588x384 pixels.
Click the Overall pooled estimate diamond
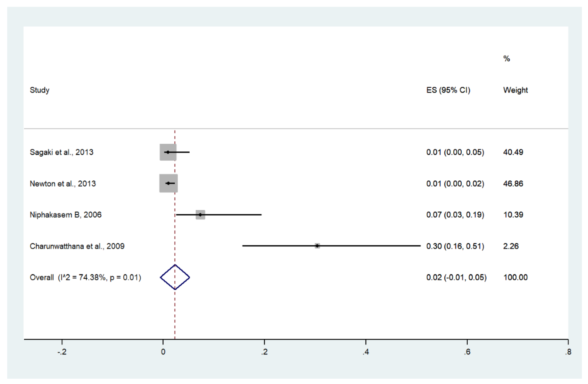click(x=175, y=277)
